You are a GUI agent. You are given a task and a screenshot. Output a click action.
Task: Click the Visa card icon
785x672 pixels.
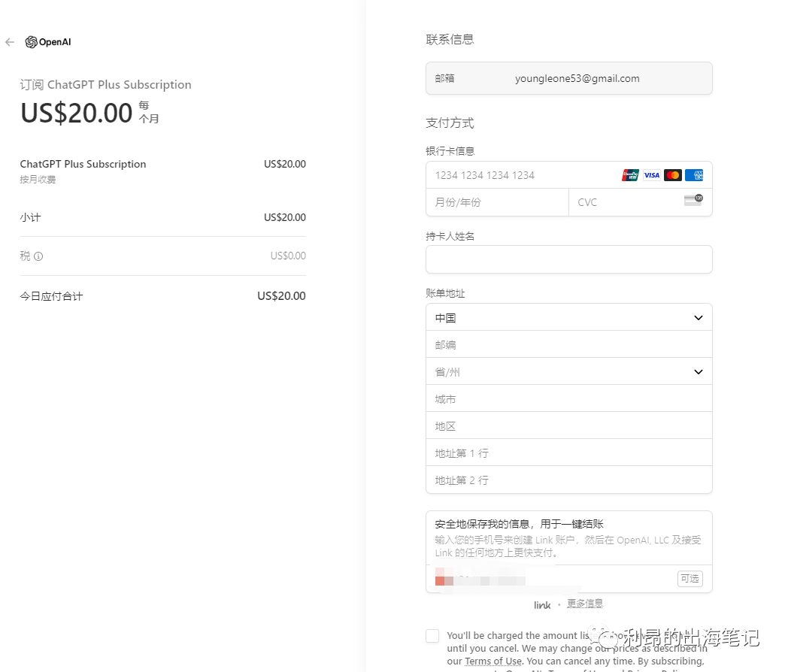(x=651, y=175)
